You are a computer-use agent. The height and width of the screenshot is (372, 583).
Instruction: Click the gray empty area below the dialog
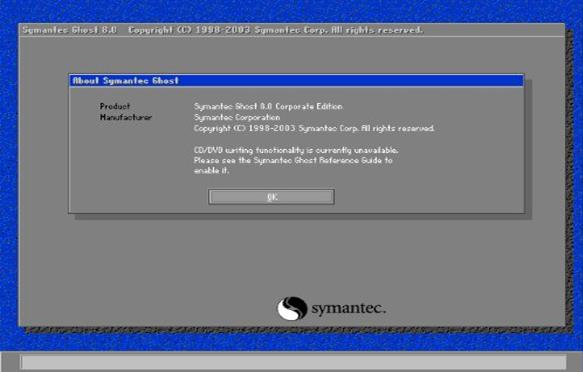point(292,256)
